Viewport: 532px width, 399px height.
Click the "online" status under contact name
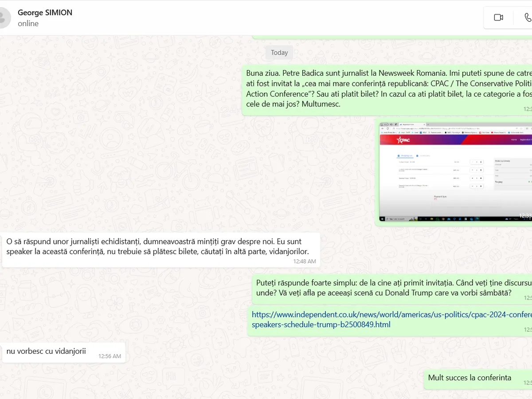tap(28, 23)
